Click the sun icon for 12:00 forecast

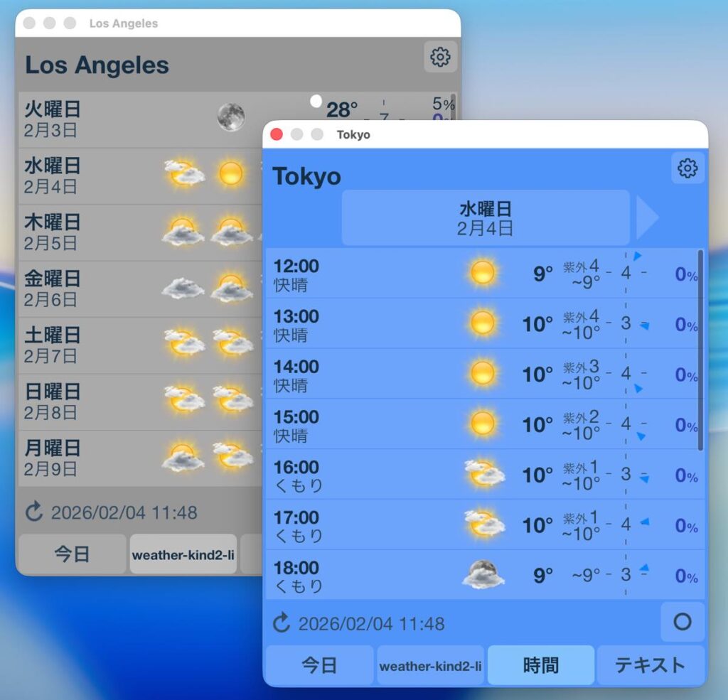point(483,273)
